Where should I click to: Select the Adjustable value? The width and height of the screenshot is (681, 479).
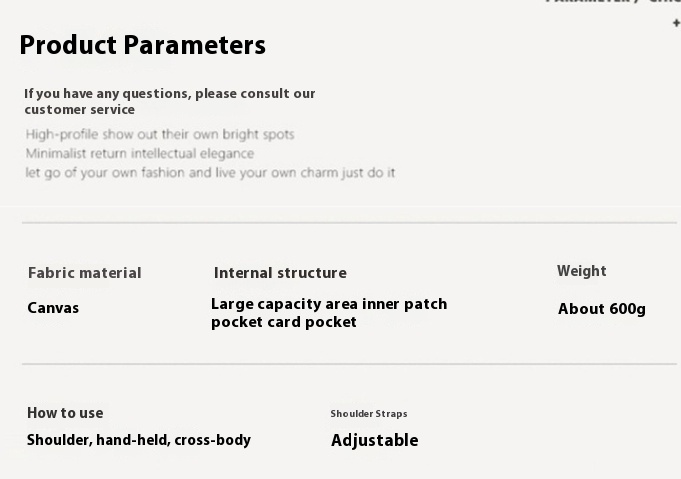click(x=375, y=440)
